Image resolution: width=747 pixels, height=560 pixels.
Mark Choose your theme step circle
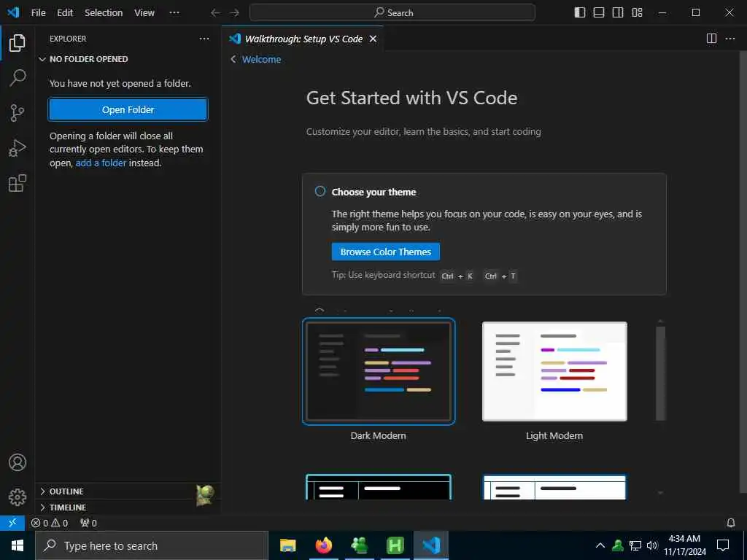coord(320,192)
